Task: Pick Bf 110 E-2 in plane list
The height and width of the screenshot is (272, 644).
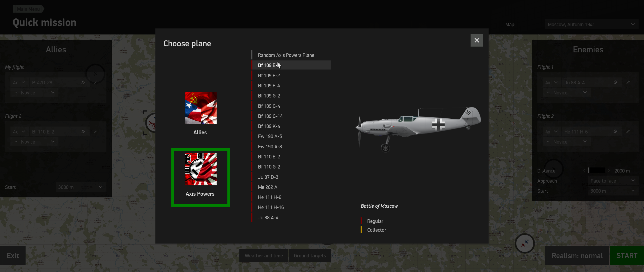Action: [x=291, y=157]
